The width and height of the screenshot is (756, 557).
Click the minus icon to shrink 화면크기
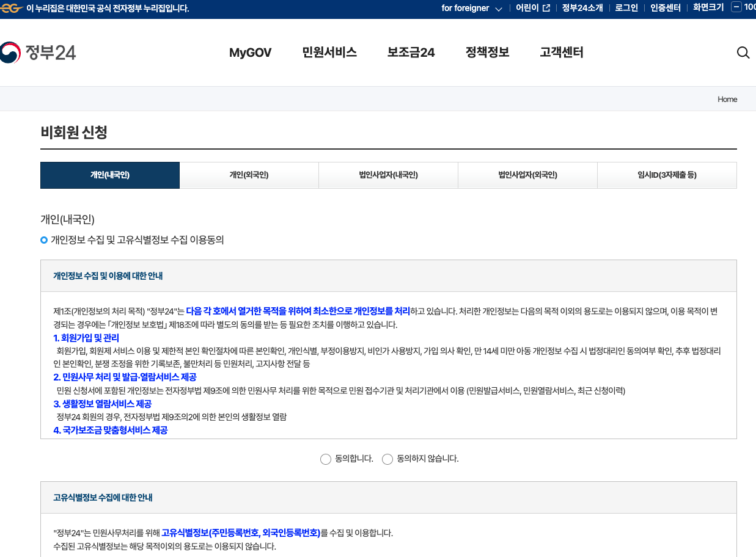[x=736, y=8]
